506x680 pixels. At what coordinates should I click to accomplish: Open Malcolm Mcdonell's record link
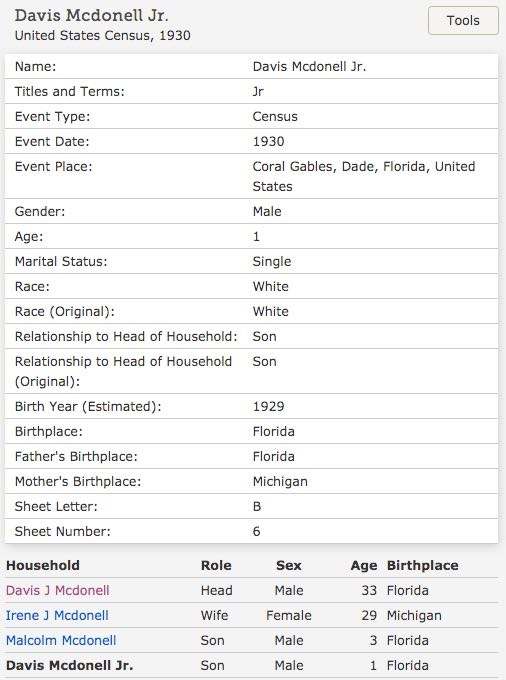click(x=61, y=641)
